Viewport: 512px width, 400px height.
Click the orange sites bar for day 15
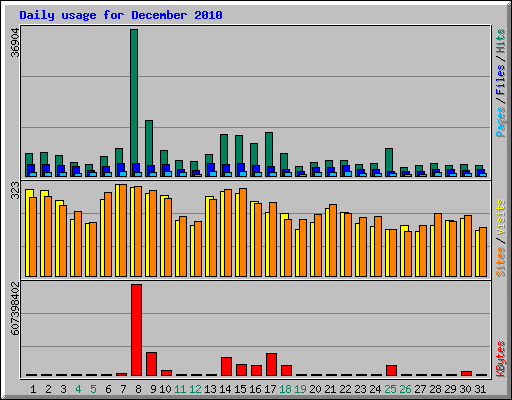pyautogui.click(x=243, y=232)
